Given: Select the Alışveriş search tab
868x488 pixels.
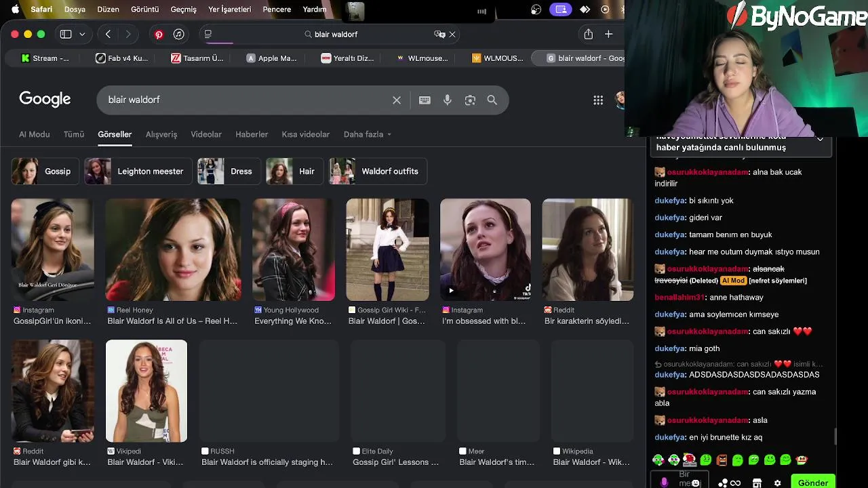Looking at the screenshot, I should click(161, 134).
